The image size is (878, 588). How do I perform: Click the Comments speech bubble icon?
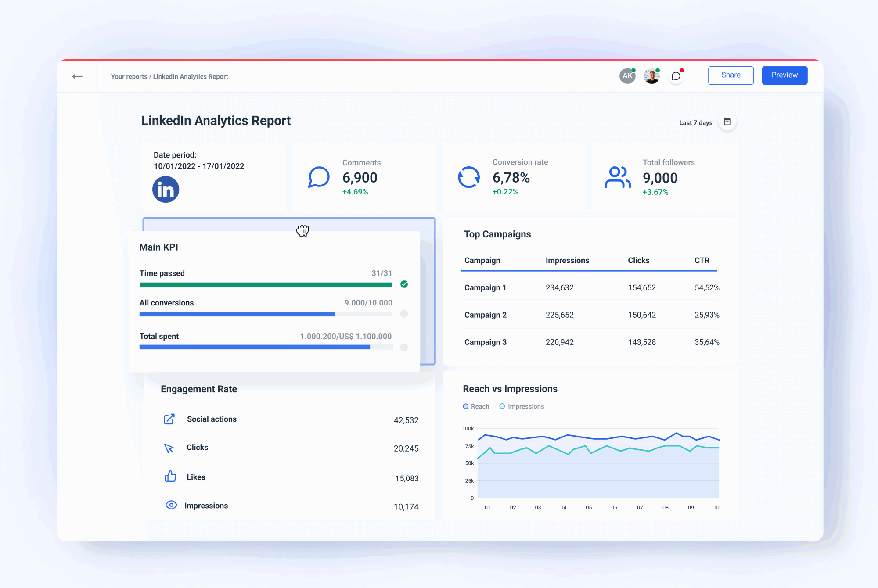click(319, 178)
